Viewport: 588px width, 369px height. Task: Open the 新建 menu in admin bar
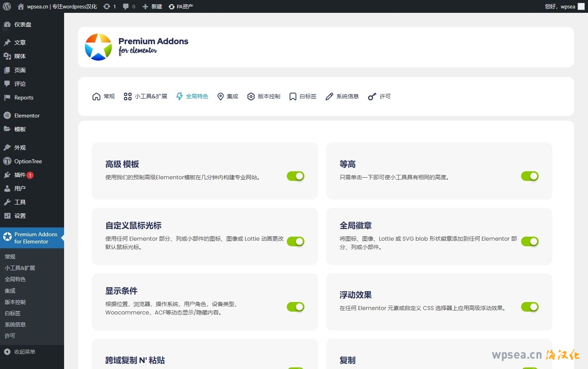[x=153, y=6]
